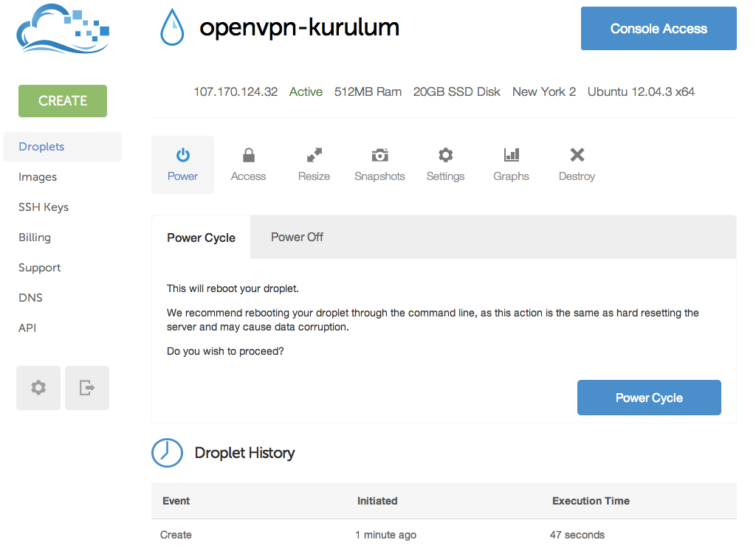
Task: Click the openvpn-kurulum droplet title
Action: (300, 27)
